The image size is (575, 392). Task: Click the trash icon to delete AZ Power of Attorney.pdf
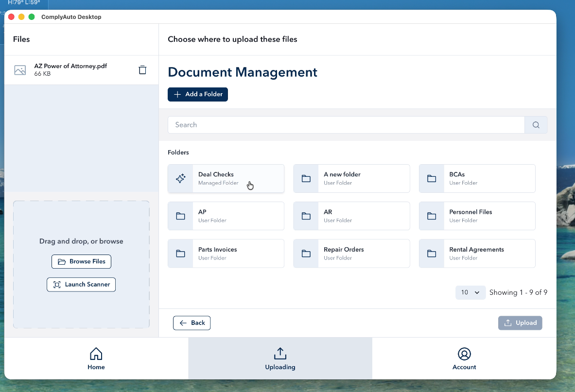pyautogui.click(x=142, y=70)
